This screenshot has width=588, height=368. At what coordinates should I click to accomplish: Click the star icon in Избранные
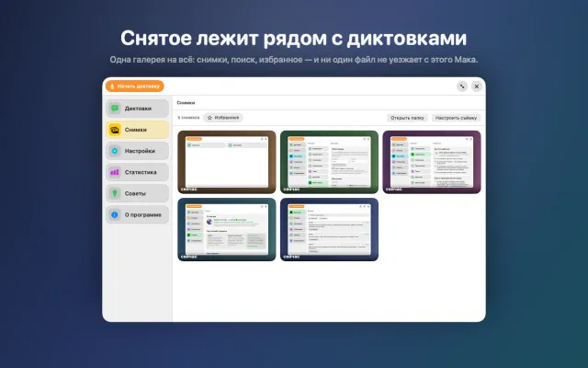tap(210, 118)
